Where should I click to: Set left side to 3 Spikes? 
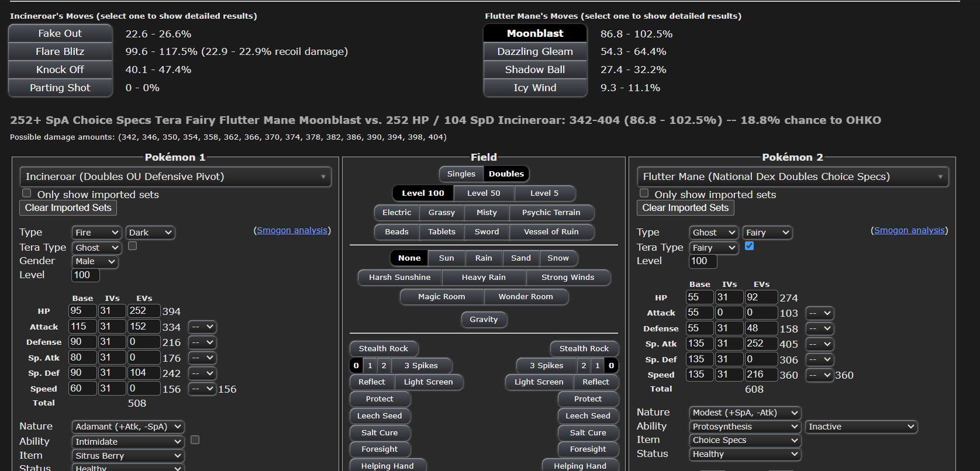[x=421, y=365]
